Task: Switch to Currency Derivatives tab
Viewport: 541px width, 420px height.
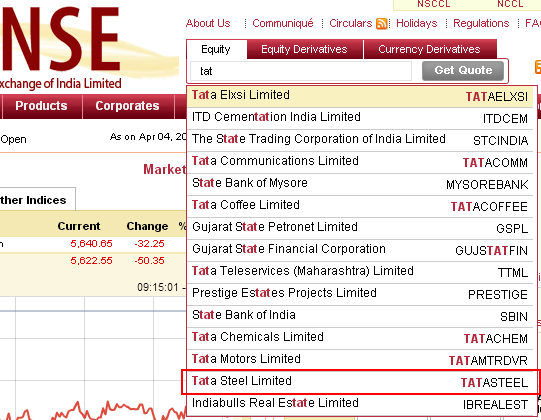Action: pyautogui.click(x=430, y=49)
